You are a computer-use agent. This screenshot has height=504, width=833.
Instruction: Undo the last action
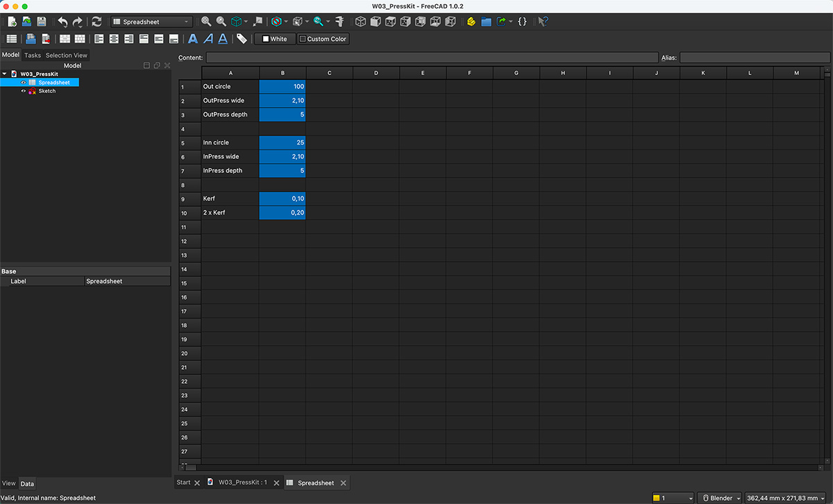pyautogui.click(x=62, y=21)
